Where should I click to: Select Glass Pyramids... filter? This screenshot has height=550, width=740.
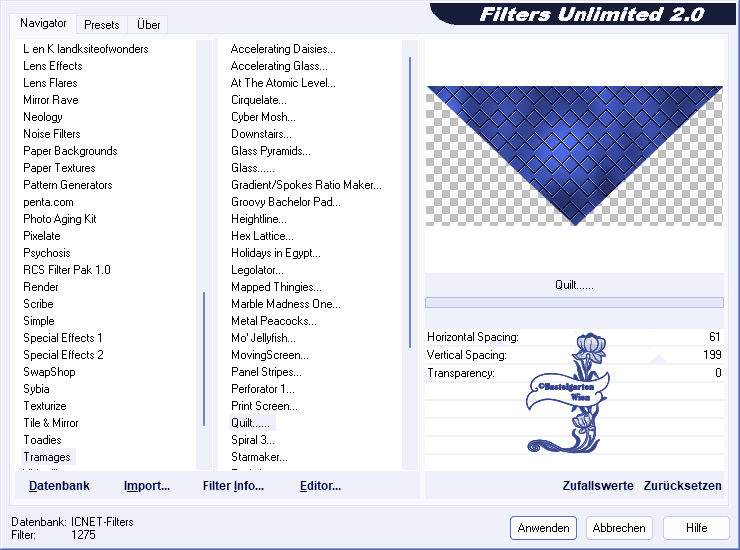pos(271,151)
